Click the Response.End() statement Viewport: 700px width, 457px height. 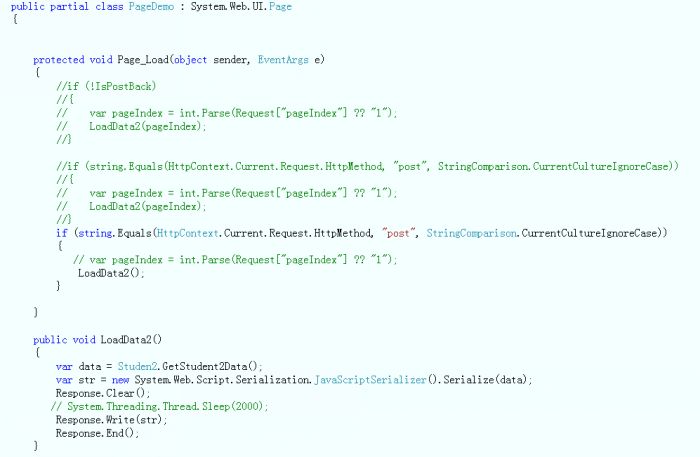[97, 433]
